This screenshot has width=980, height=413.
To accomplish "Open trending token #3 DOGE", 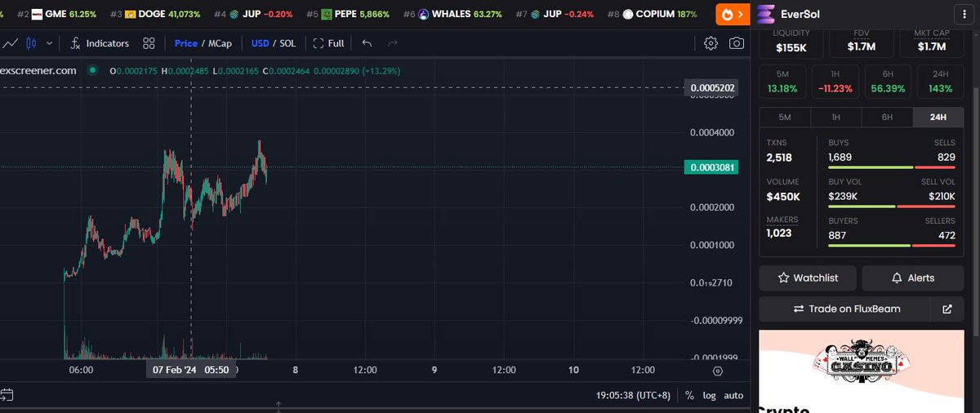I will click(x=155, y=15).
